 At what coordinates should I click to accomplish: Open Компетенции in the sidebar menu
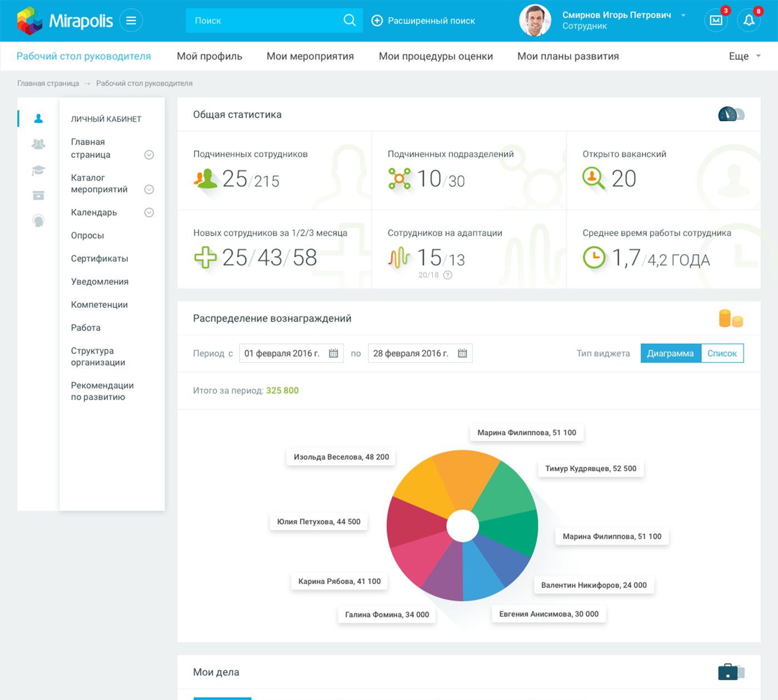[x=99, y=304]
